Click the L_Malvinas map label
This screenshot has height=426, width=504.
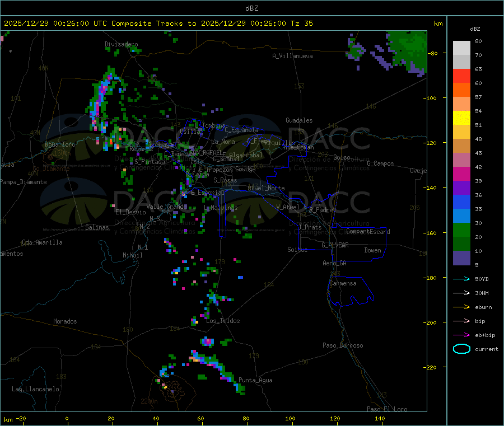click(221, 208)
